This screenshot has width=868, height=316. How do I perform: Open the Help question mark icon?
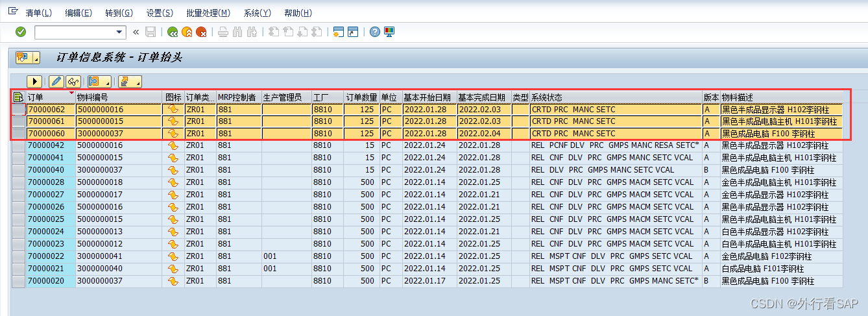tap(375, 32)
